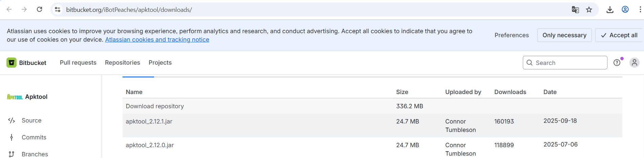The image size is (644, 158).
Task: Click the Accept all cookies button
Action: (x=619, y=35)
